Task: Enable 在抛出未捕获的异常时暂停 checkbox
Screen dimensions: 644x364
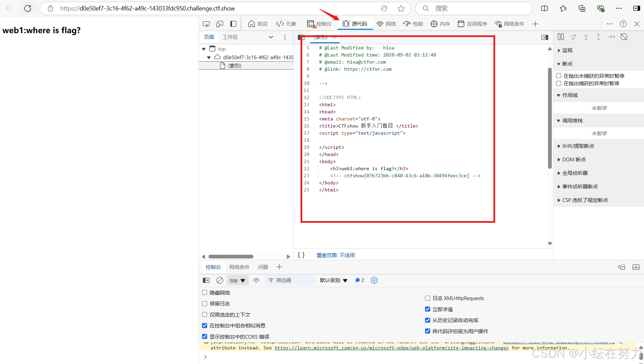Action: 559,76
